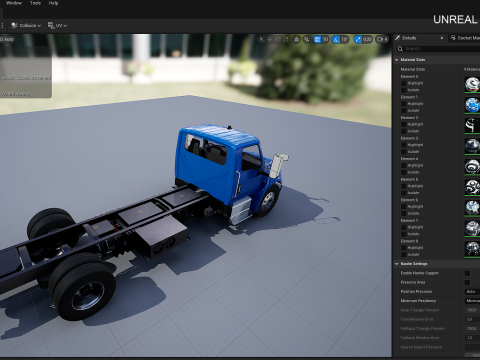The width and height of the screenshot is (480, 360).
Task: Click the Source Import Filename field
Action: tap(472, 347)
